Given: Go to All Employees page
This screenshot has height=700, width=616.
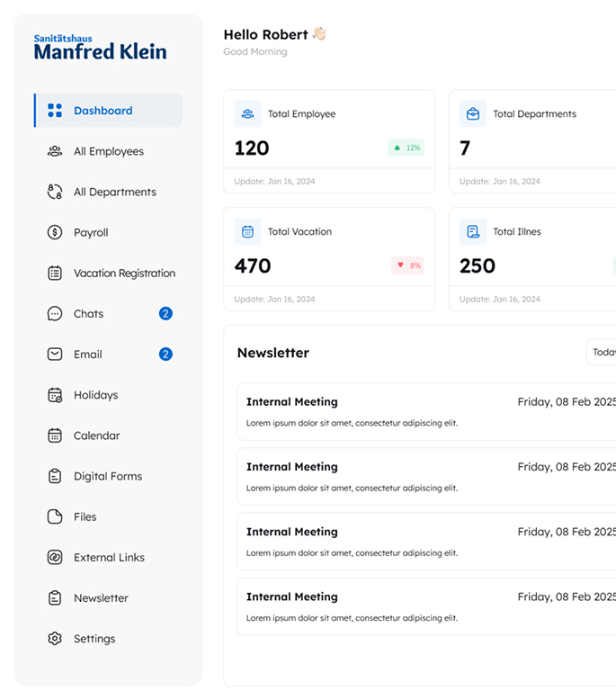Looking at the screenshot, I should pyautogui.click(x=108, y=151).
